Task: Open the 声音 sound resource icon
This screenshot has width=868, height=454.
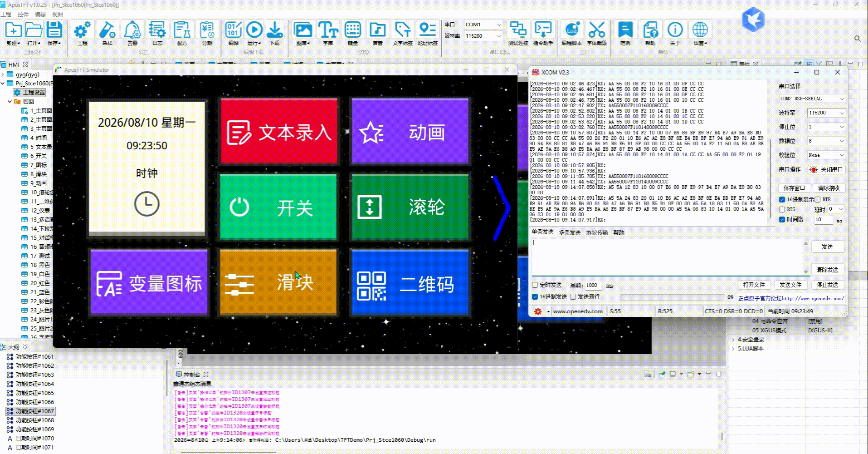Action: (x=378, y=30)
